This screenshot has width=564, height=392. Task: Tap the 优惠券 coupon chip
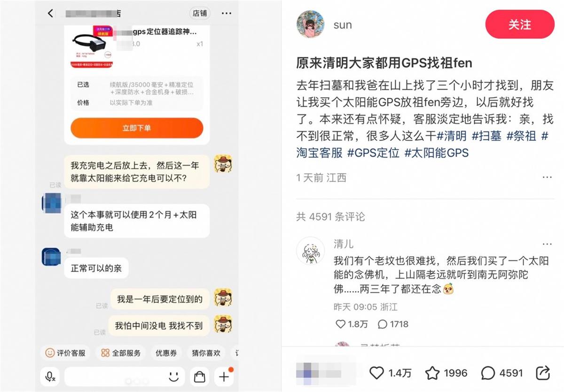tap(166, 353)
